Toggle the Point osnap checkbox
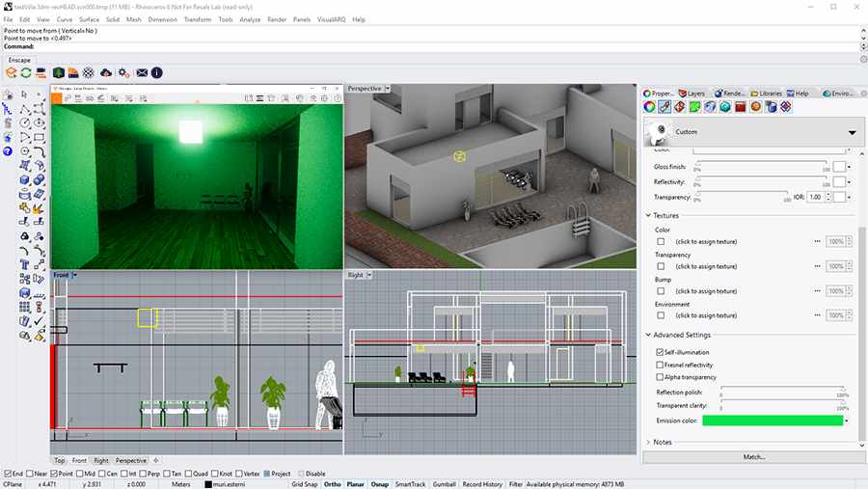 [x=54, y=474]
